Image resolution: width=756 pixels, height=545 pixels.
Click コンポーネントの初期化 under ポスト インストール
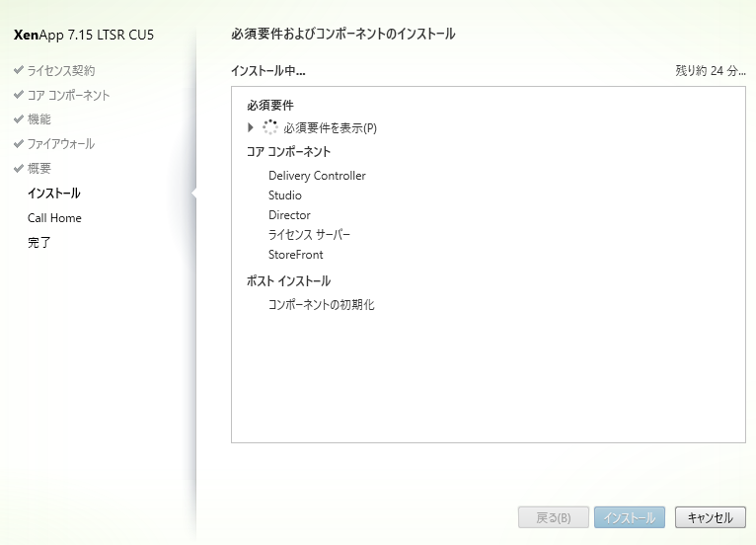click(x=322, y=305)
